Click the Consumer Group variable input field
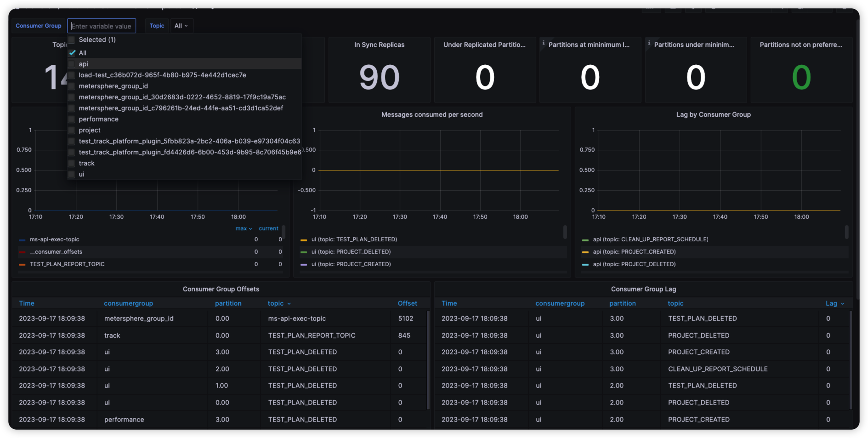Screen dimensions: 868x438 (x=102, y=26)
